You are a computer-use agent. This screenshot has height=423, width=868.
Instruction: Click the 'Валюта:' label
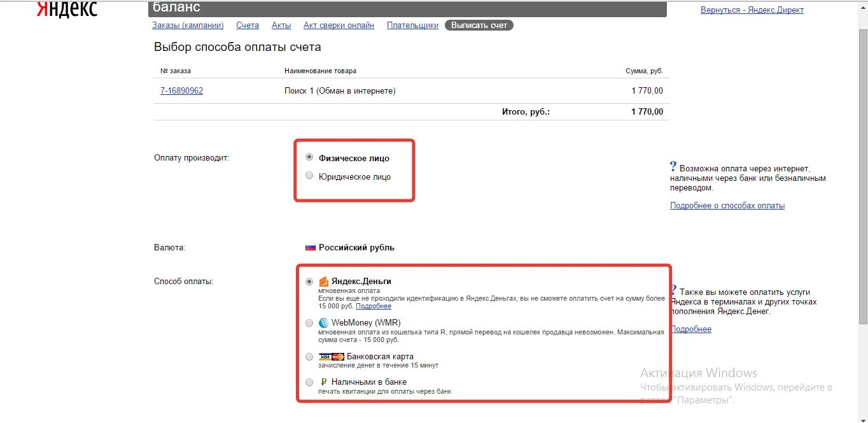coord(169,248)
